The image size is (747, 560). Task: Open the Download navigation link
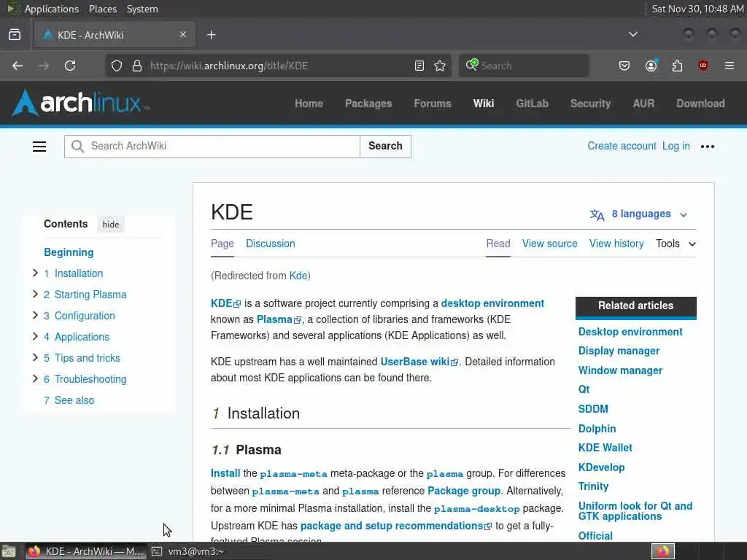click(701, 104)
